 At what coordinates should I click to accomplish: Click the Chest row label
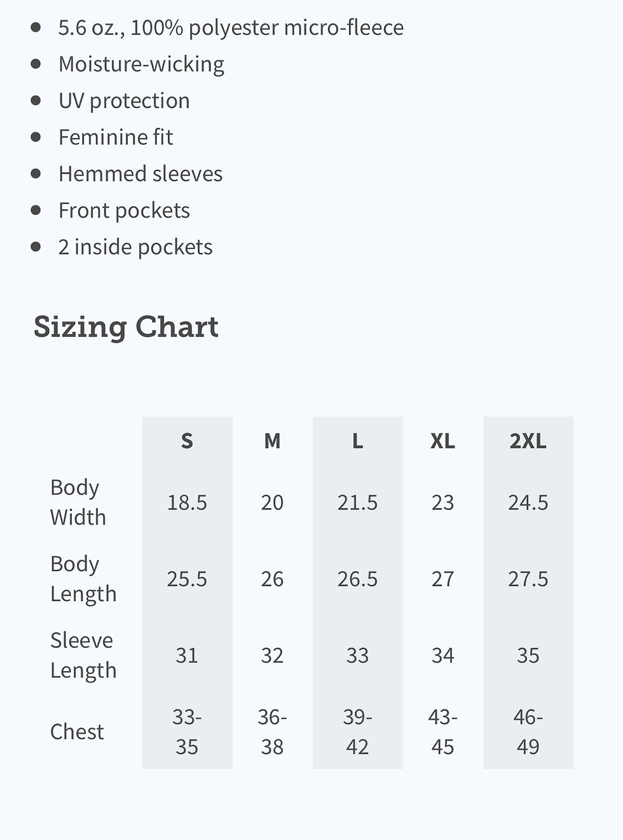[x=77, y=731]
